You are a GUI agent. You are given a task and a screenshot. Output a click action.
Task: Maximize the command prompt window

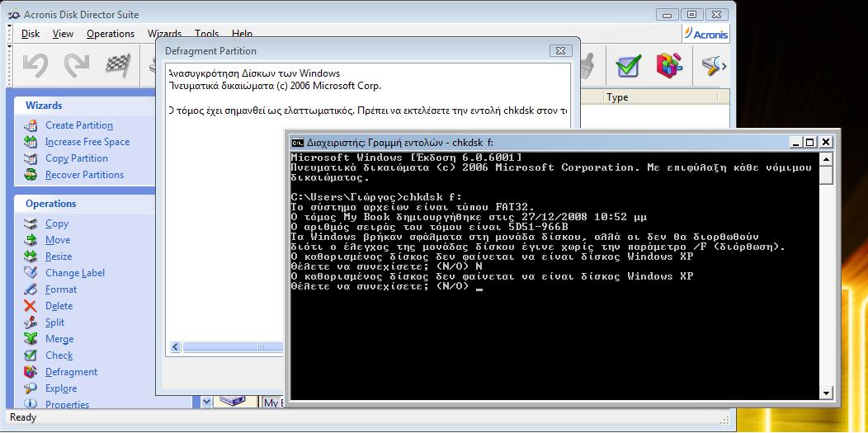point(810,142)
